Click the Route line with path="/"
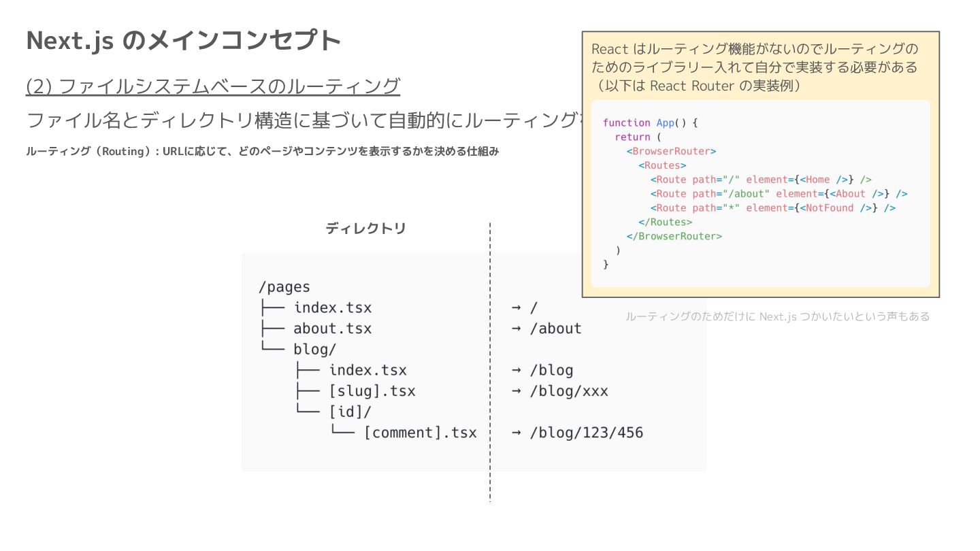980x551 pixels. [761, 180]
